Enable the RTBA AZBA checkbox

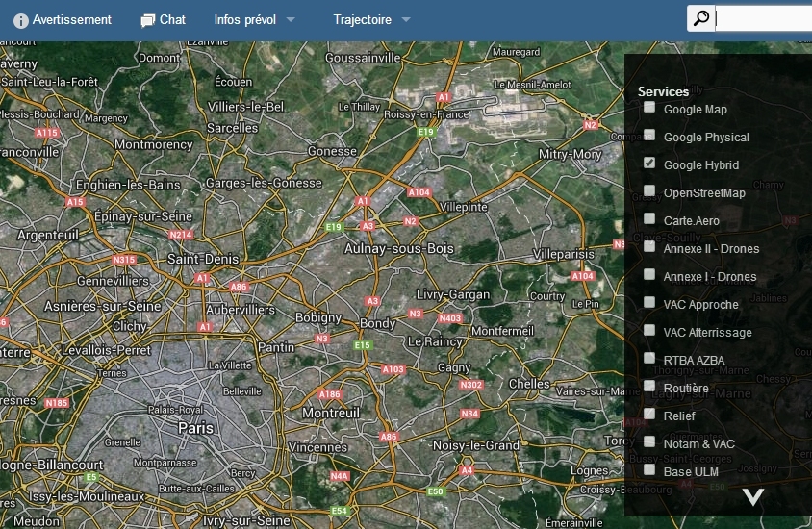pos(648,359)
